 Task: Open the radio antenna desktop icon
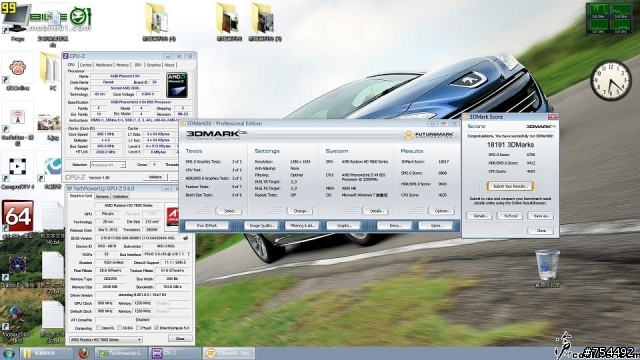(x=18, y=118)
